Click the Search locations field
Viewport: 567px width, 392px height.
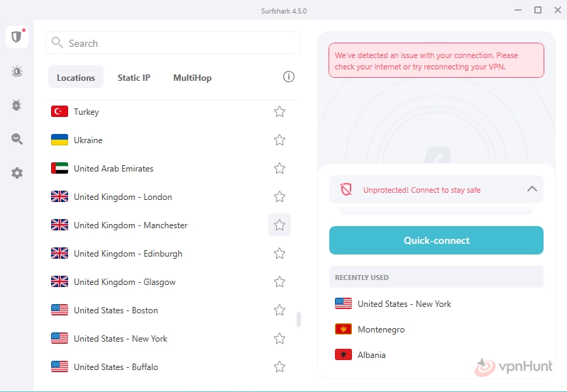tap(173, 43)
